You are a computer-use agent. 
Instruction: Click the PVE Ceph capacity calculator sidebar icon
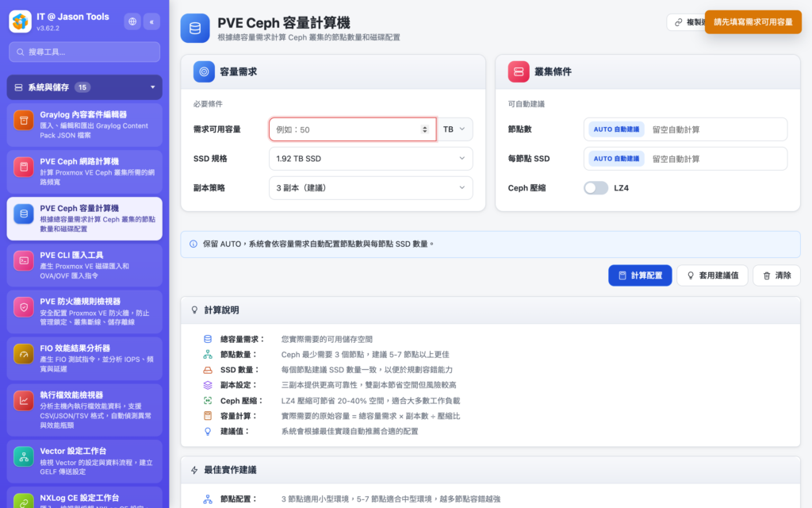click(23, 214)
